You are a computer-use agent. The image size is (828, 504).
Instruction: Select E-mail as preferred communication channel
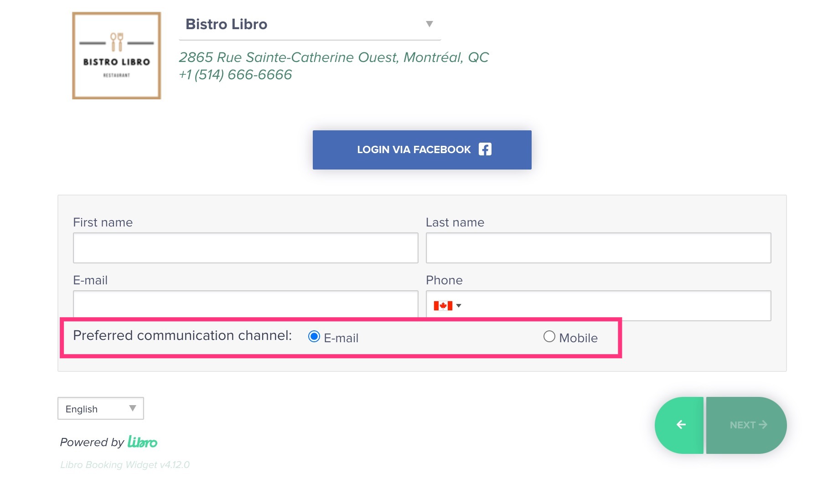314,337
